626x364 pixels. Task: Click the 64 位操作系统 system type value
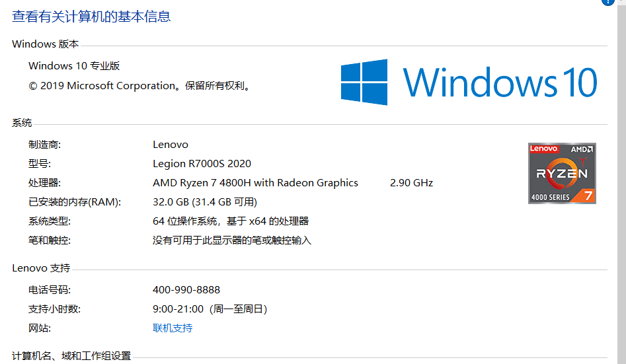[230, 221]
